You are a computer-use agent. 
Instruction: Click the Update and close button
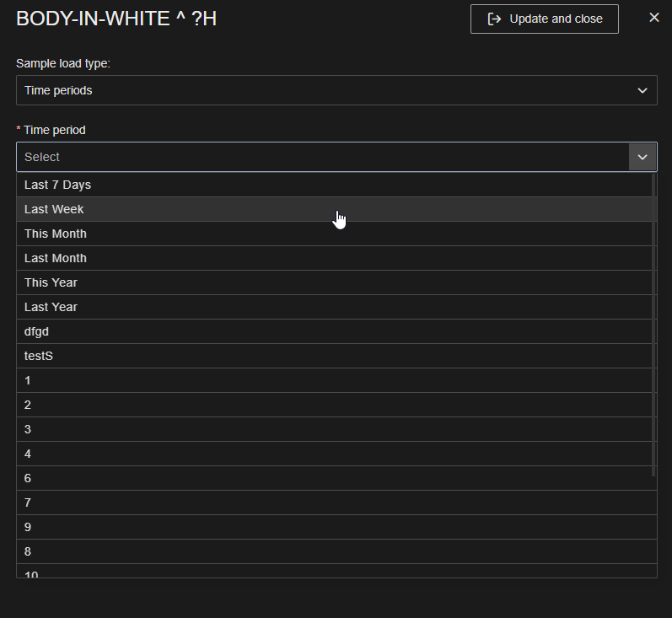click(544, 19)
